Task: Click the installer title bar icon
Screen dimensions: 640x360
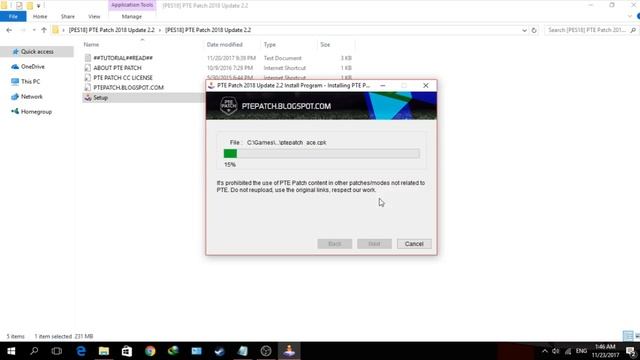Action: point(211,85)
